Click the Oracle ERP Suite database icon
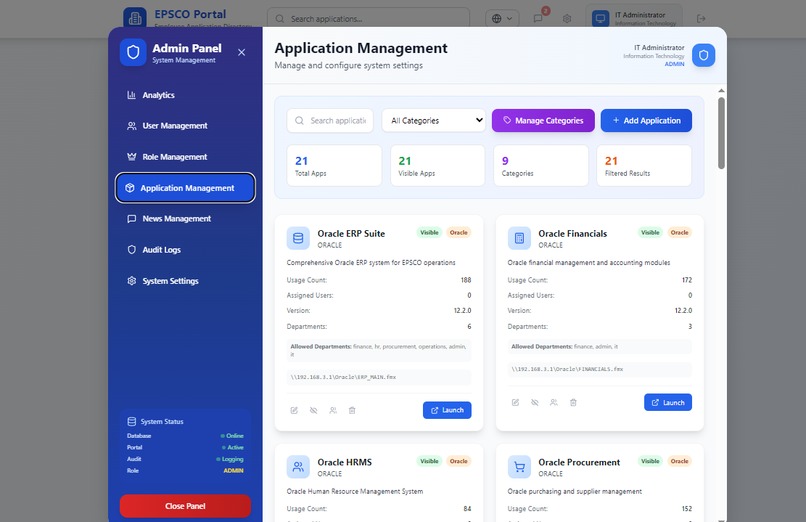 (298, 238)
